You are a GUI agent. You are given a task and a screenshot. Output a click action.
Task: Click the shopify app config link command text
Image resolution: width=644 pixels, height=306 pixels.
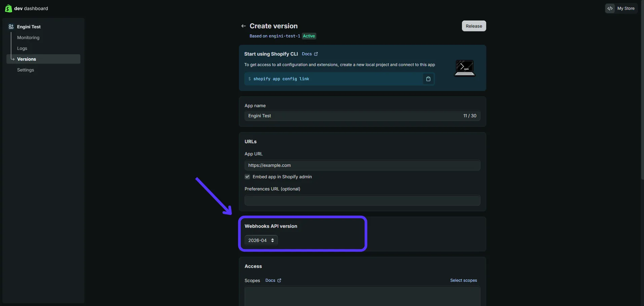coord(281,79)
